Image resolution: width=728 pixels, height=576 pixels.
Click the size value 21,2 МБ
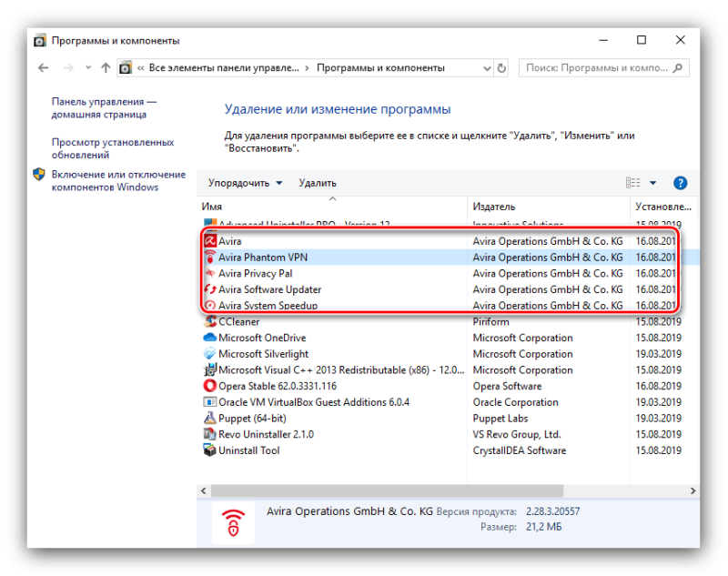click(x=543, y=527)
